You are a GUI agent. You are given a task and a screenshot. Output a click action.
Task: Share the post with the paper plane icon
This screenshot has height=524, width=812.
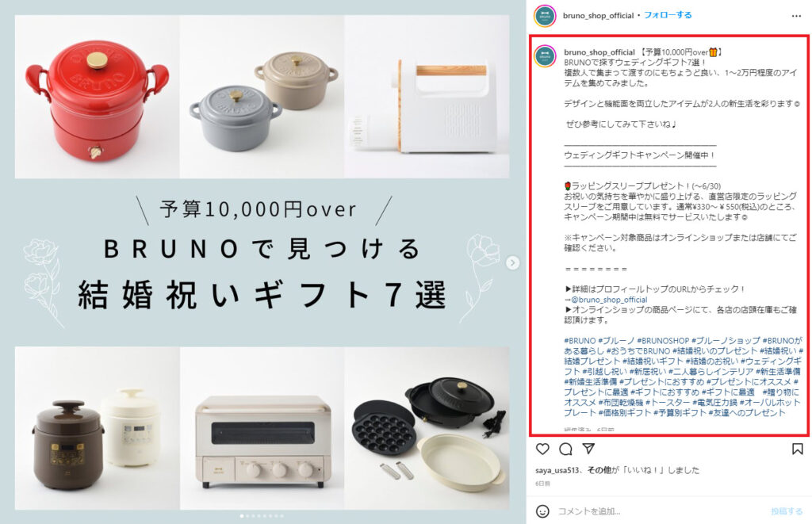[x=588, y=449]
